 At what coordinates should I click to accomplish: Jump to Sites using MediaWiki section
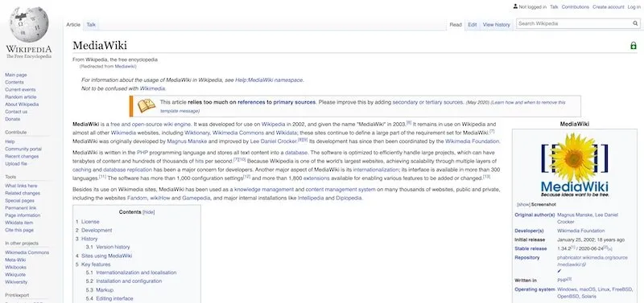tap(107, 256)
